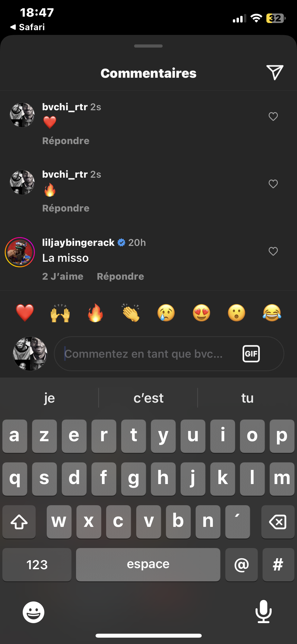
Task: Choose the "c'est" keyboard suggestion
Action: pos(148,398)
